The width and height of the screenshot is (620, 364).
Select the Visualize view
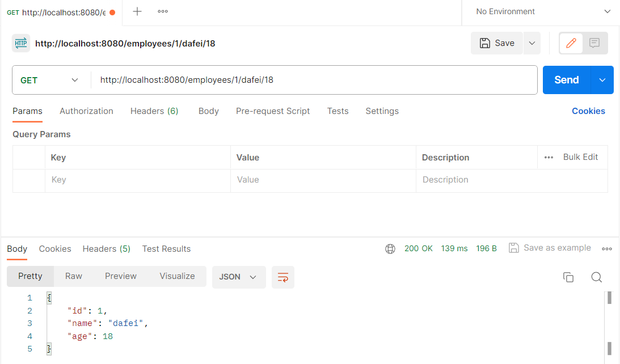(x=177, y=276)
